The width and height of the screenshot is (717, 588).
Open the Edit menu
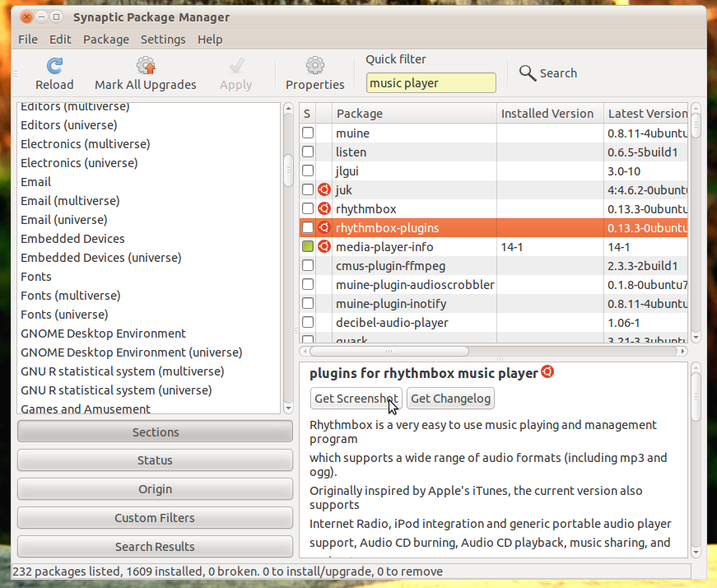pos(60,40)
